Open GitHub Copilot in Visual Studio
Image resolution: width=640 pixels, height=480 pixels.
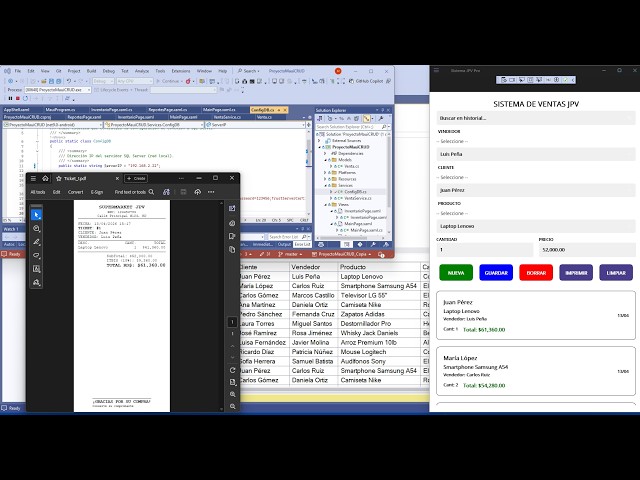(366, 81)
